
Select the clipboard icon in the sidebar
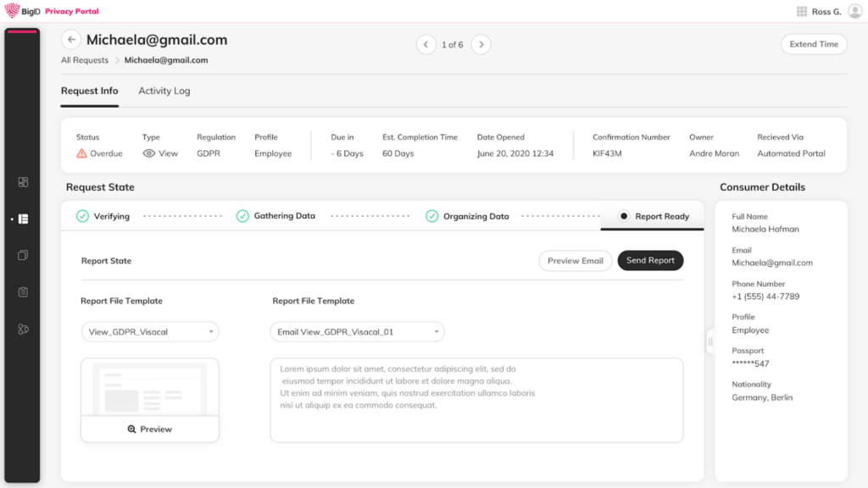tap(23, 292)
